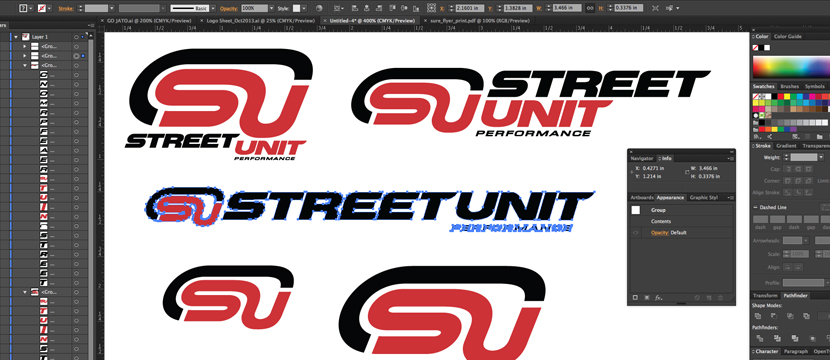Open stroke weight dropdown in control bar
830x360 pixels.
[x=113, y=8]
